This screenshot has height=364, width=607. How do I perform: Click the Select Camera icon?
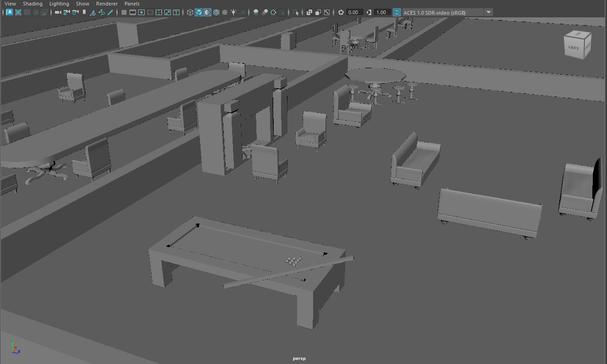pos(58,12)
